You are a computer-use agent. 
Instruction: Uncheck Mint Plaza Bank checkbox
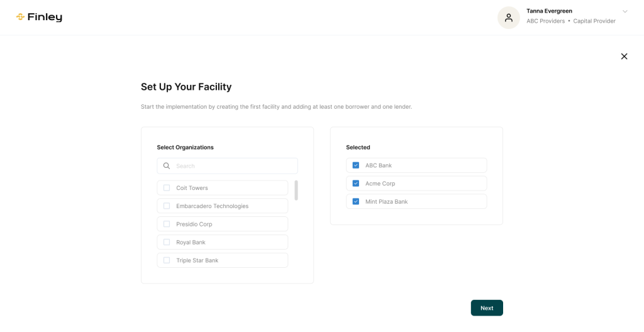pyautogui.click(x=356, y=202)
